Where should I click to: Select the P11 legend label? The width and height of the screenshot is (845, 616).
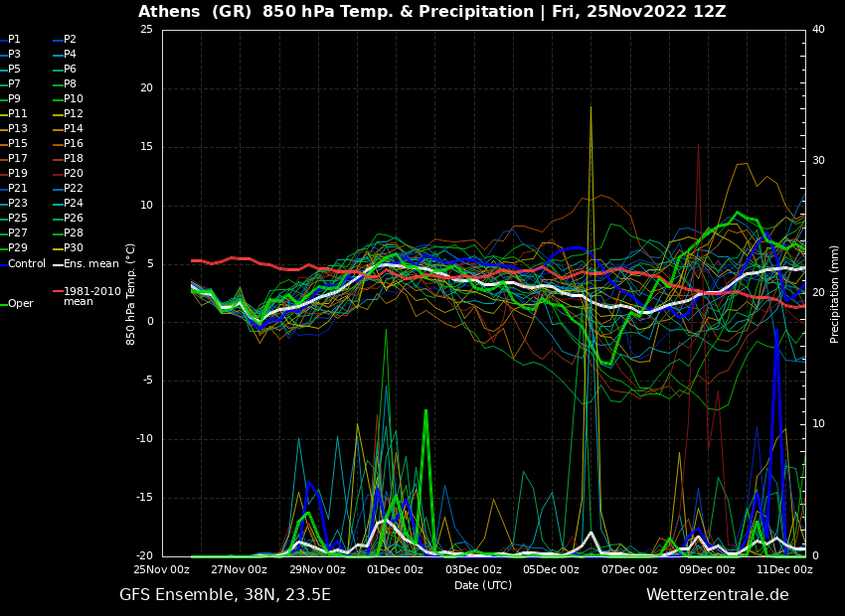(14, 113)
